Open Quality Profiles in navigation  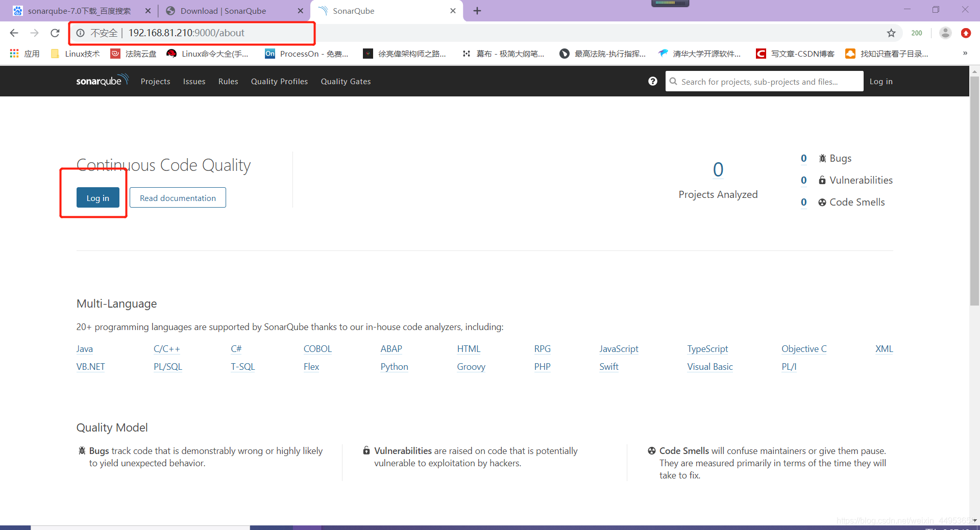(x=279, y=82)
